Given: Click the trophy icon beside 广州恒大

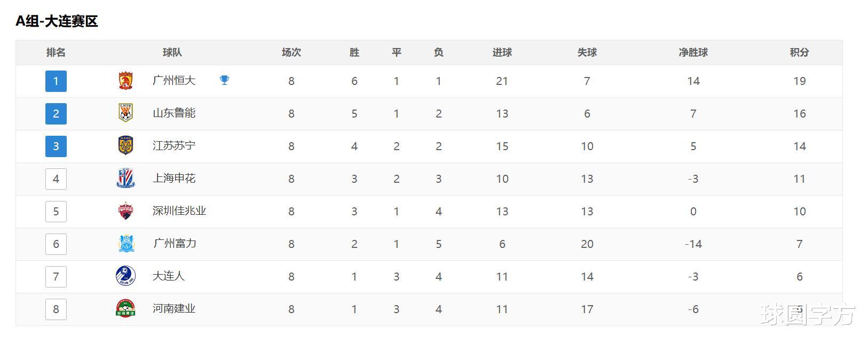Looking at the screenshot, I should [224, 80].
